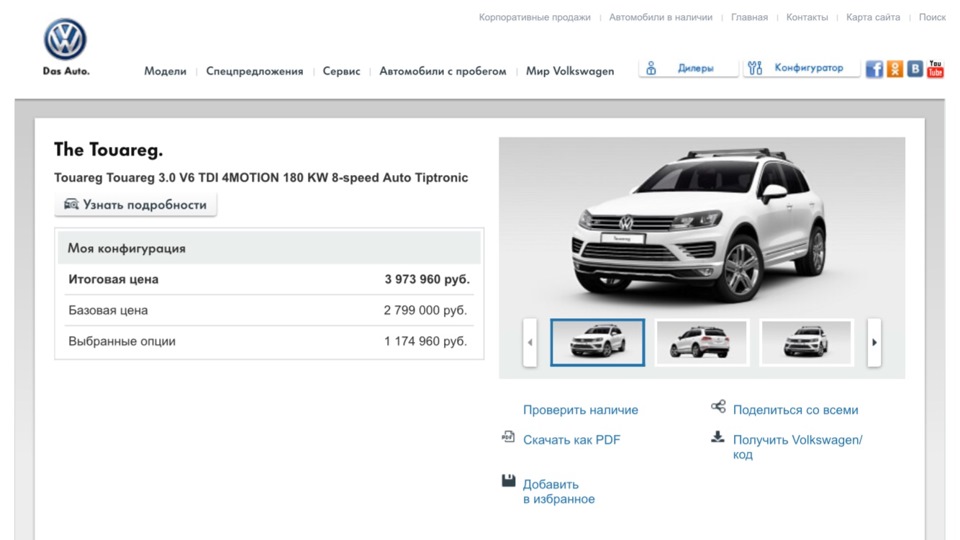Click the 1 174 960 руб. value
960x540 pixels.
(x=426, y=341)
